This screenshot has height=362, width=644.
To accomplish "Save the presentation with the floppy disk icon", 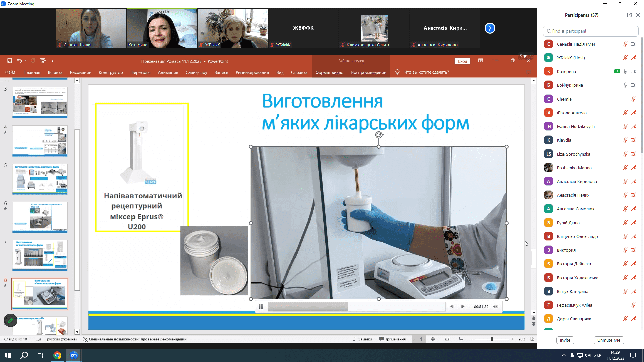I will click(x=10, y=61).
